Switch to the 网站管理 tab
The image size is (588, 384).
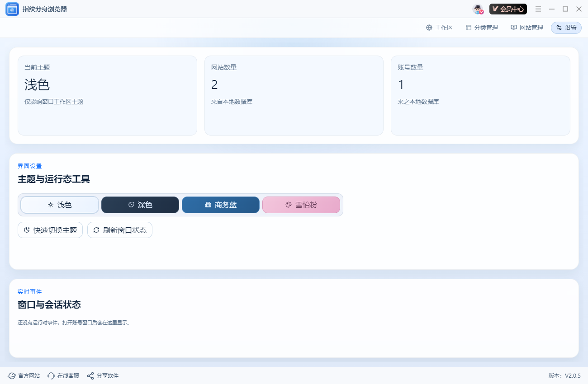click(527, 28)
